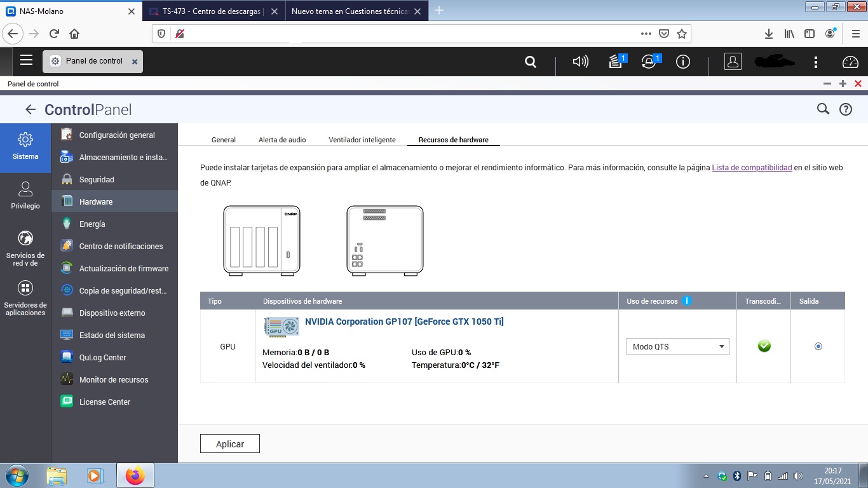Open the QTS main hamburger menu
This screenshot has height=488, width=868.
[x=26, y=60]
